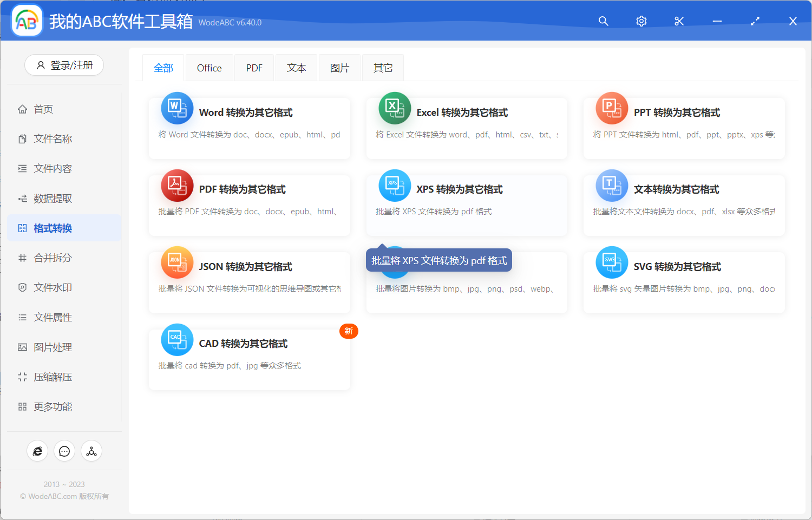The width and height of the screenshot is (812, 520).
Task: Open the JSON conversion tool icon
Action: [x=177, y=262]
